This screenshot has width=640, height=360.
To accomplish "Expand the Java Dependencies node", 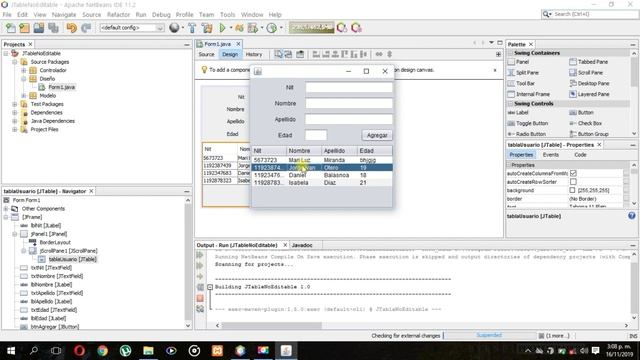I will (x=15, y=121).
